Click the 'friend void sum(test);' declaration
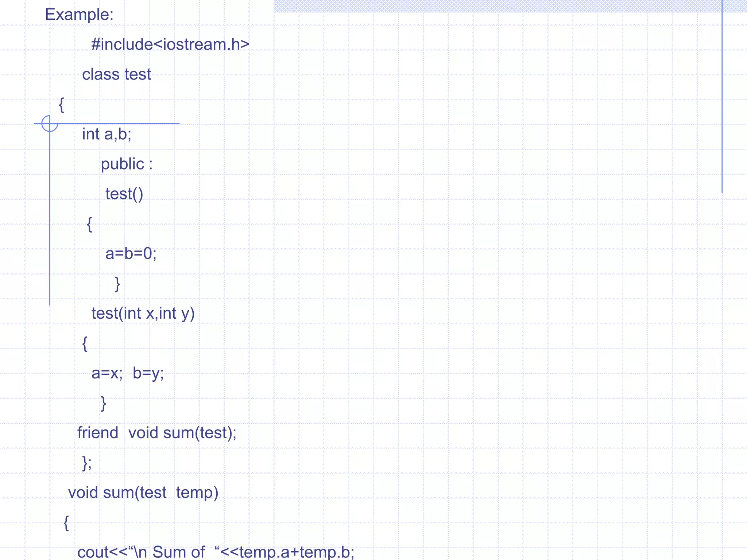Screen dimensions: 747x560 point(157,433)
